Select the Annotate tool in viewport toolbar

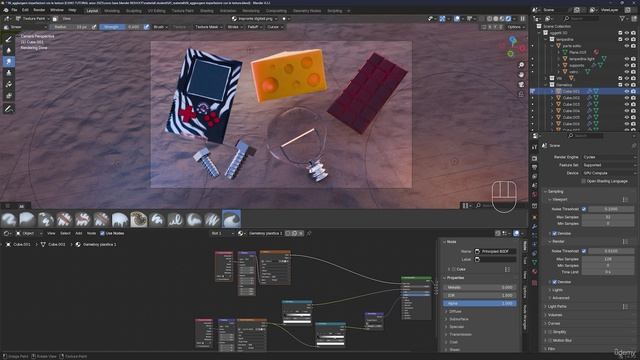[x=9, y=109]
